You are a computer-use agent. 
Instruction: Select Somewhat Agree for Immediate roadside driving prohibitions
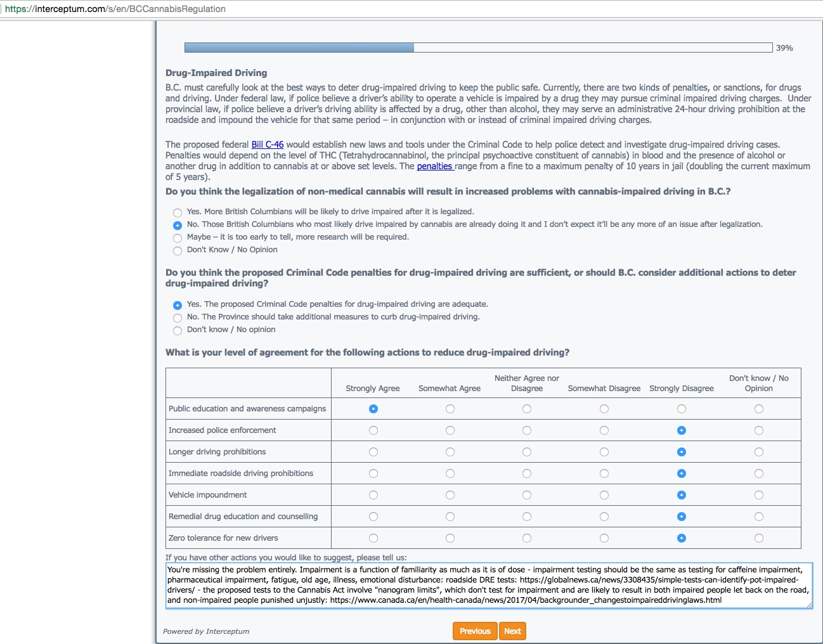pos(450,473)
